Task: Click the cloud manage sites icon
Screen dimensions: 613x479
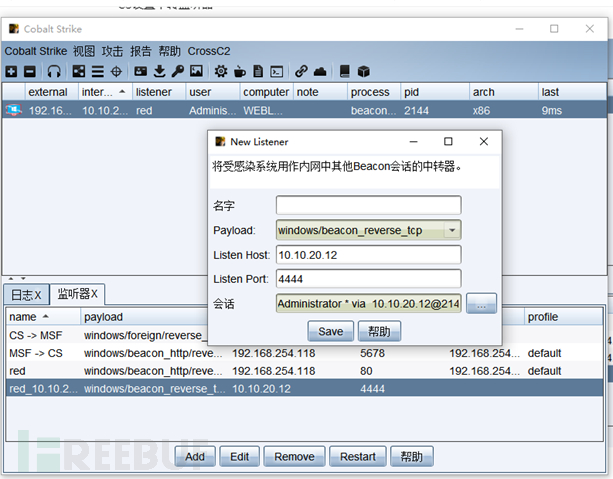Action: click(x=320, y=72)
